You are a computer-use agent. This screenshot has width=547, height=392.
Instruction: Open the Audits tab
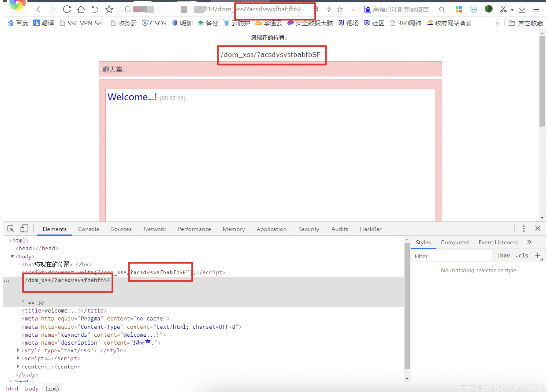tap(340, 229)
